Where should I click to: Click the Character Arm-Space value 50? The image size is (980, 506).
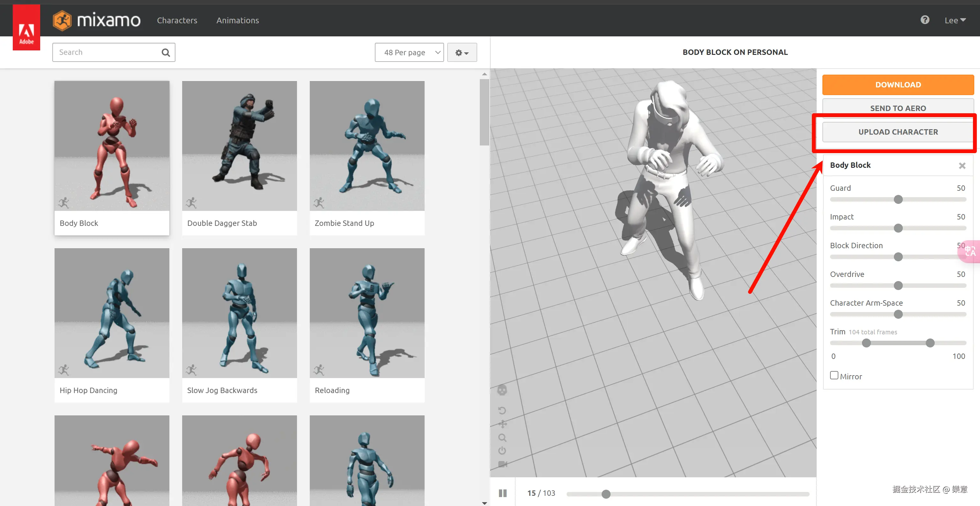click(x=961, y=303)
